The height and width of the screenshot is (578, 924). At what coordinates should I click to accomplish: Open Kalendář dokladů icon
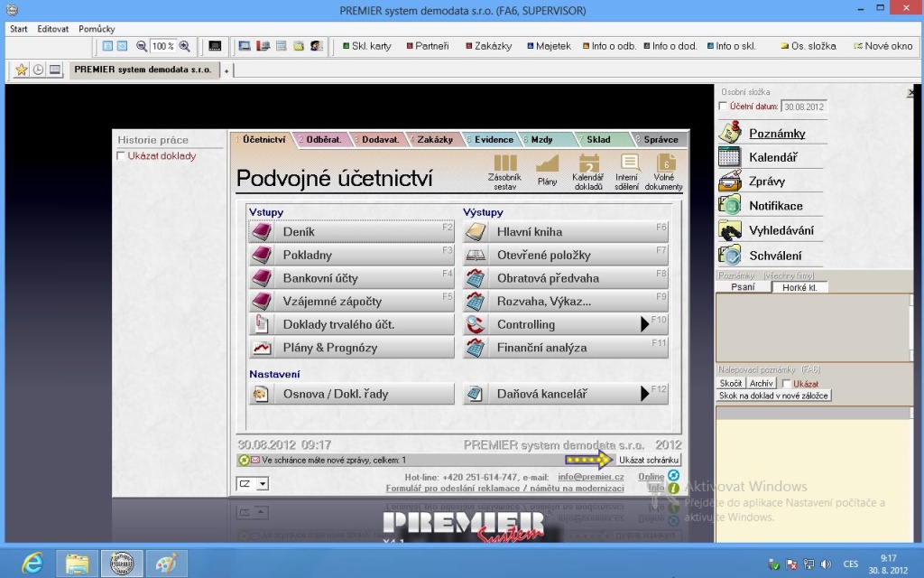pos(588,172)
